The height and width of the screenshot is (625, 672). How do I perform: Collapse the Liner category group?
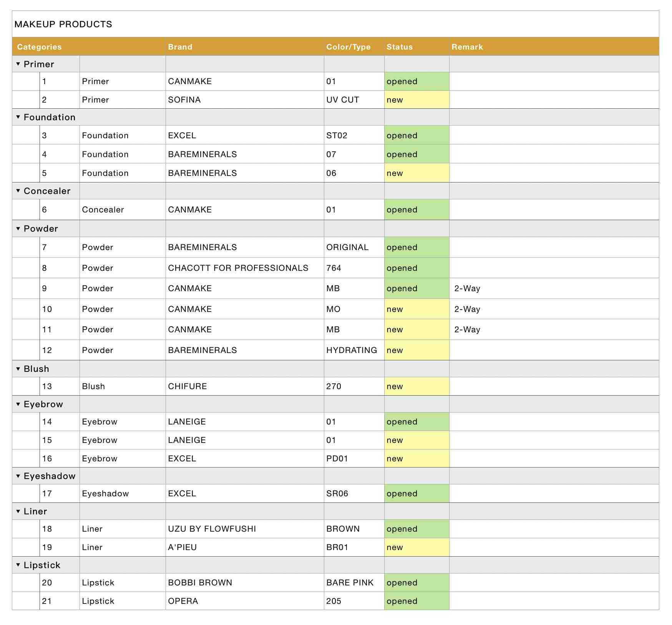pos(18,511)
